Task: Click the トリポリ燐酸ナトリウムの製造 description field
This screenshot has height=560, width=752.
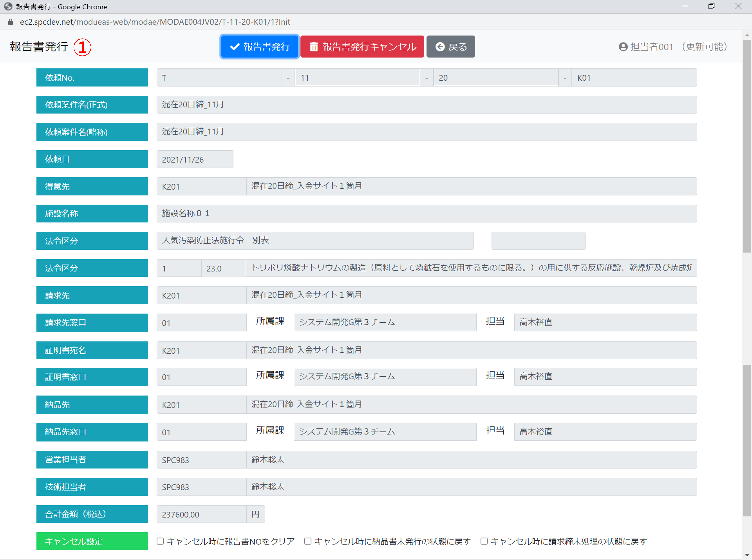Action: tap(471, 268)
